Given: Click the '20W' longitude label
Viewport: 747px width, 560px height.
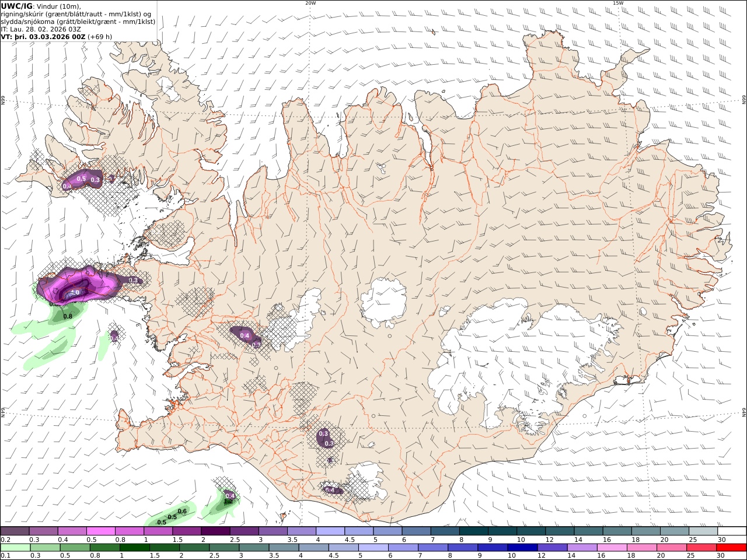Looking at the screenshot, I should 310,3.
